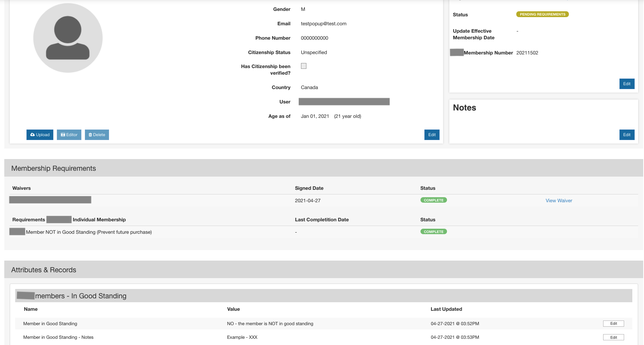Viewport: 644px width, 345px height.
Task: Expand the members - In Good Standing header
Action: click(x=81, y=296)
